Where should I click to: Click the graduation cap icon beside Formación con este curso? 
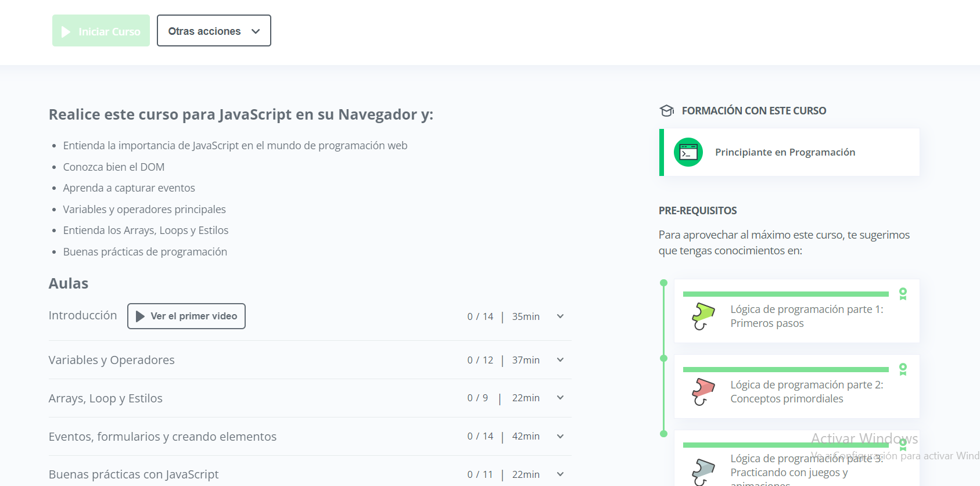(666, 110)
